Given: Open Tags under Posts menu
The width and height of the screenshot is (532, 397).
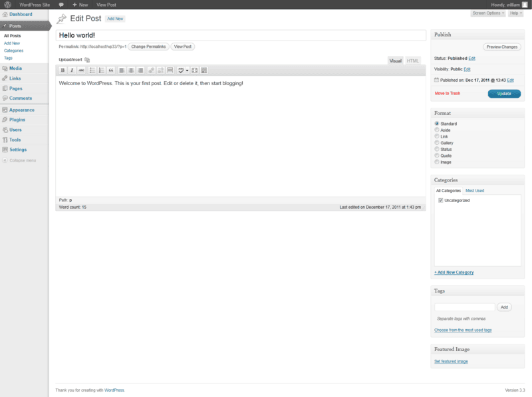Looking at the screenshot, I should click(8, 58).
